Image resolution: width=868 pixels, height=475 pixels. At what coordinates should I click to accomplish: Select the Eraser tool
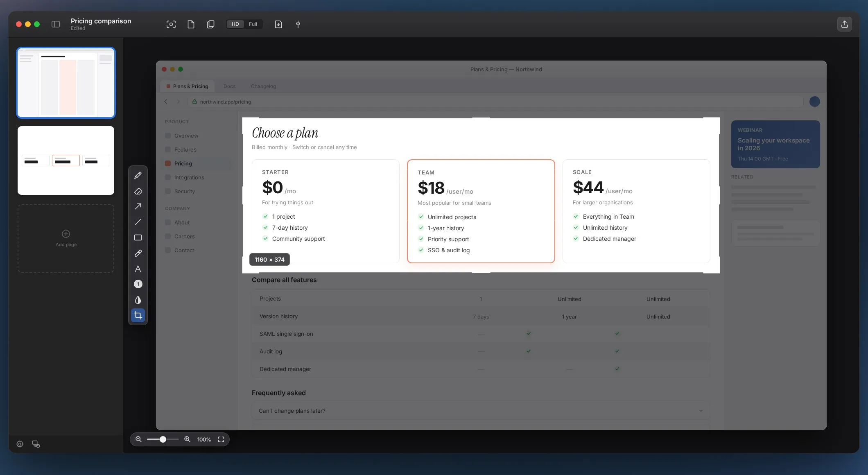click(138, 191)
